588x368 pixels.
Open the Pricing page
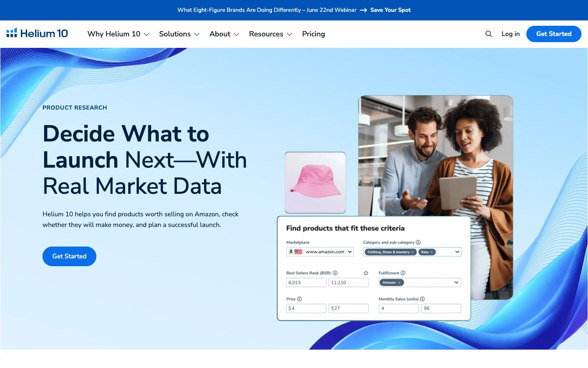coord(314,34)
